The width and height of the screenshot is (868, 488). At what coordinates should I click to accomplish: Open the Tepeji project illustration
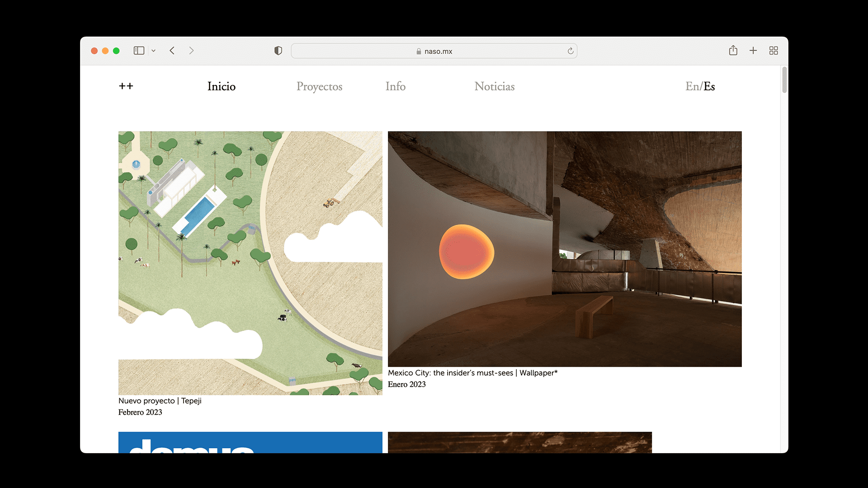pos(250,263)
